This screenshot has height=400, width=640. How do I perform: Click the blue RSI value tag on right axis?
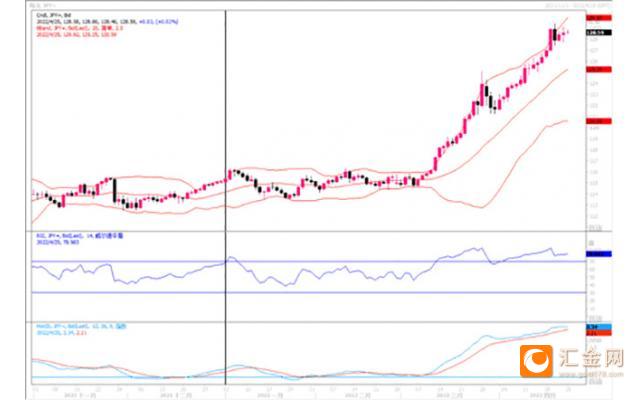click(598, 254)
